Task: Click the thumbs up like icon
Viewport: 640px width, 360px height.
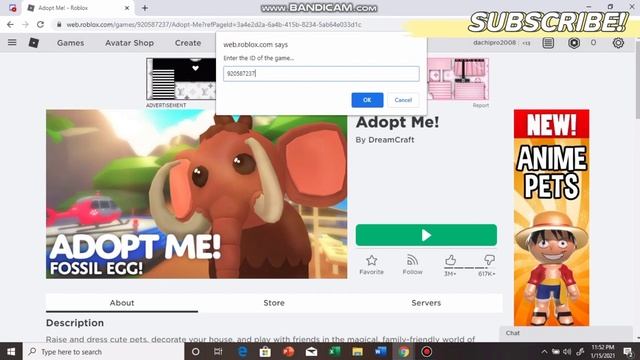Action: [450, 260]
